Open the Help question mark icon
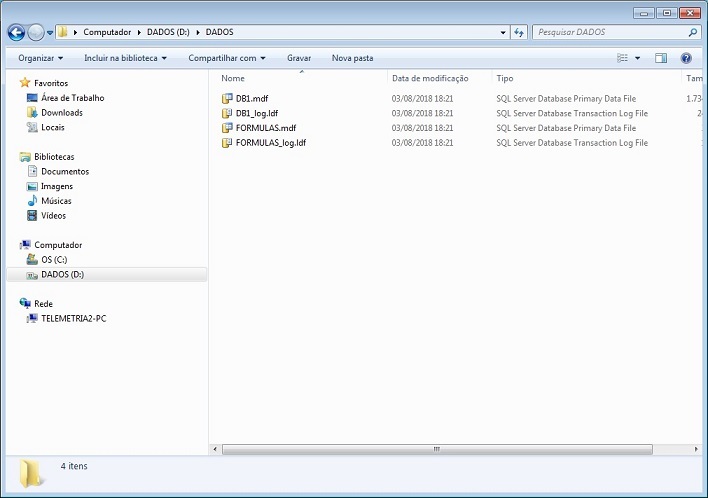 coord(686,58)
